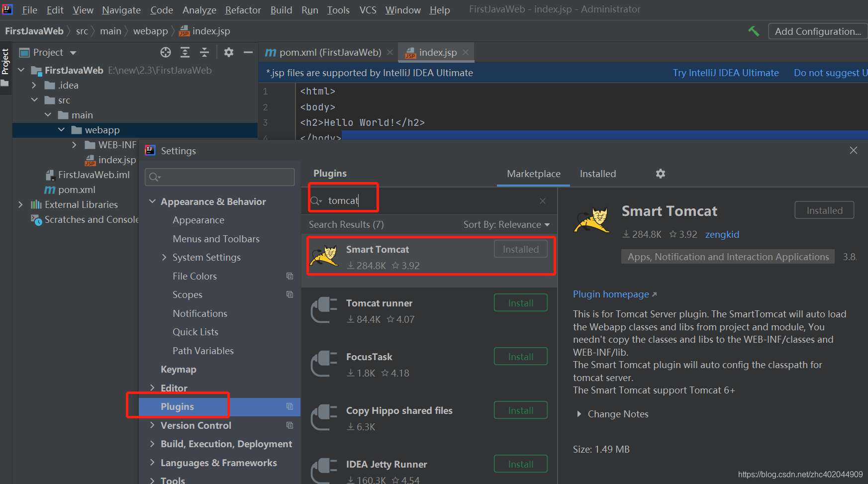
Task: Click the locate/select opened file target icon
Action: coord(166,52)
